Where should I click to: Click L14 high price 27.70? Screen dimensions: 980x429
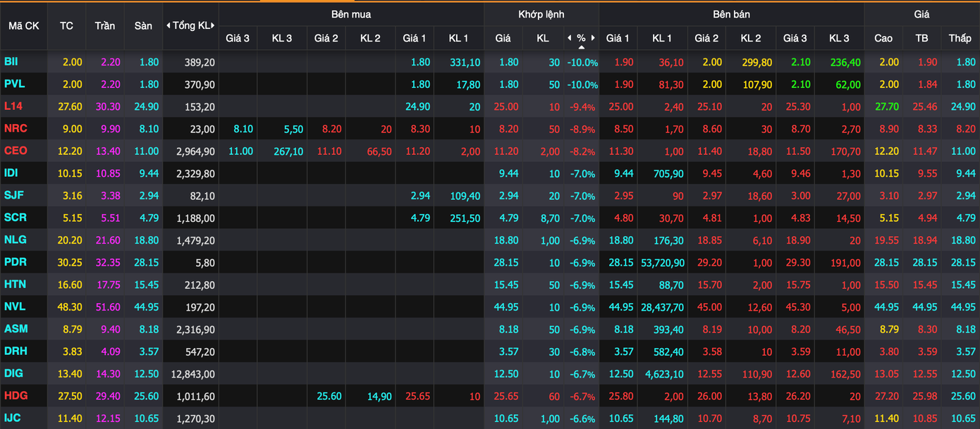[886, 106]
